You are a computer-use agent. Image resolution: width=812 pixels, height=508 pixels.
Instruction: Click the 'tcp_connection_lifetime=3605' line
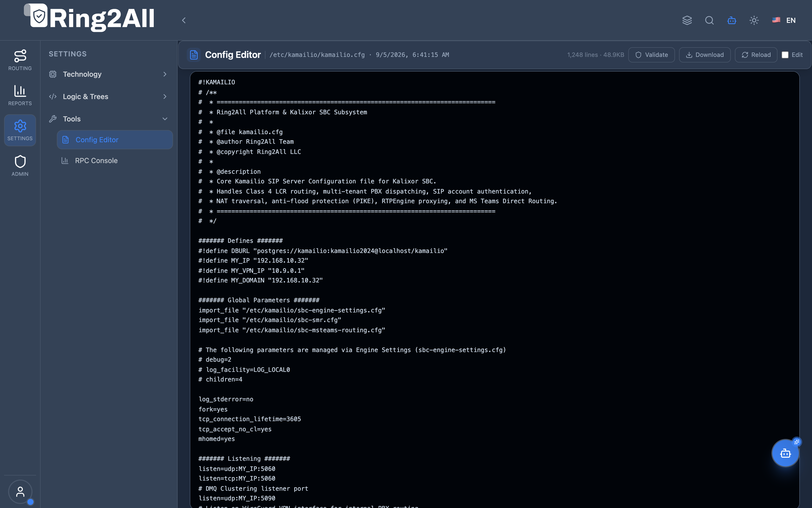click(x=250, y=419)
